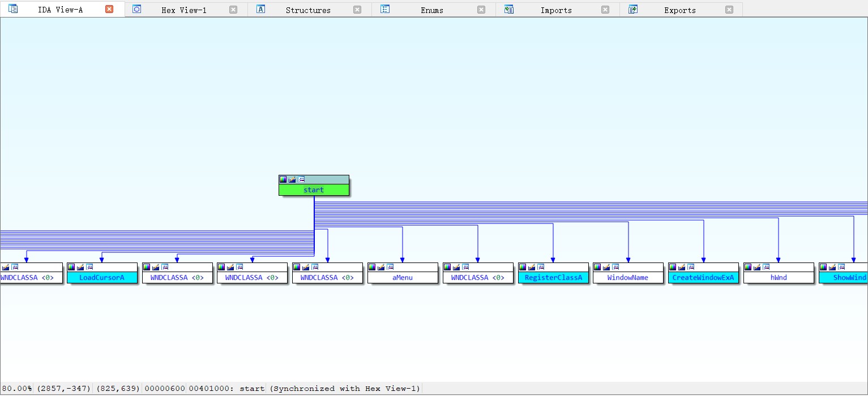
Task: Click the third title icon on ShowWind node
Action: (841, 267)
